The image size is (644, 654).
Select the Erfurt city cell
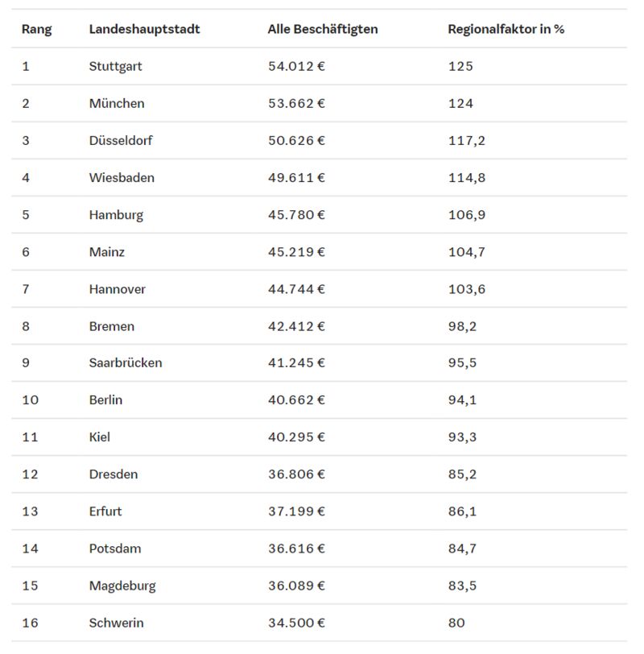(105, 511)
